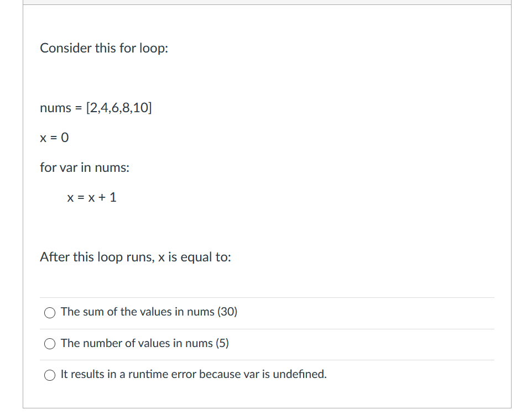516x420 pixels.
Task: Click the runtime error answer label
Action: [194, 374]
